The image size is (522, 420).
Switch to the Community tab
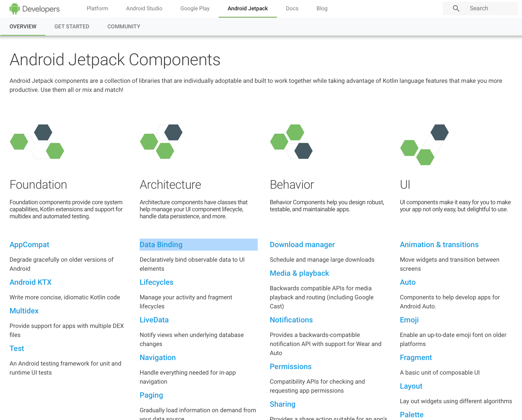(x=124, y=27)
